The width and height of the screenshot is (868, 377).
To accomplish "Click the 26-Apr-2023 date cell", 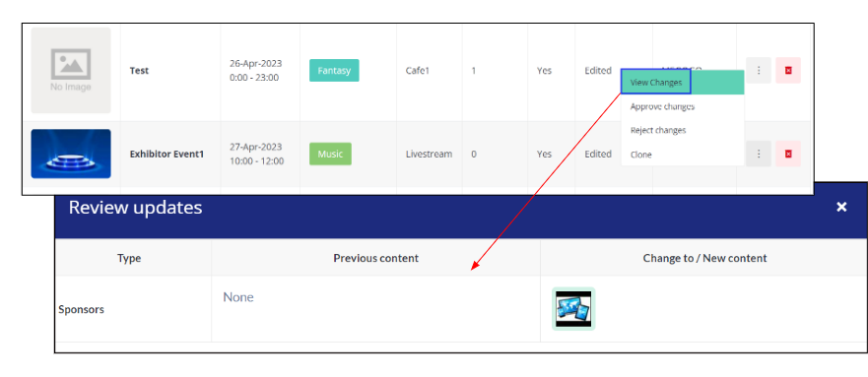I will tap(255, 70).
